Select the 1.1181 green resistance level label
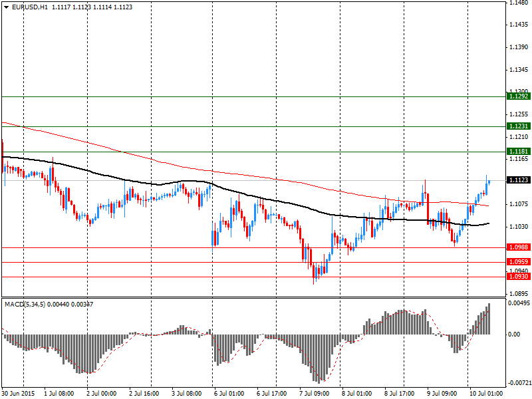This screenshot has height=399, width=532. click(x=519, y=152)
